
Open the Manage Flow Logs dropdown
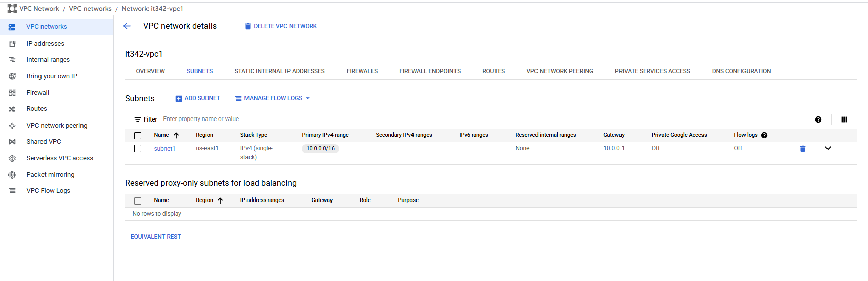click(x=272, y=98)
